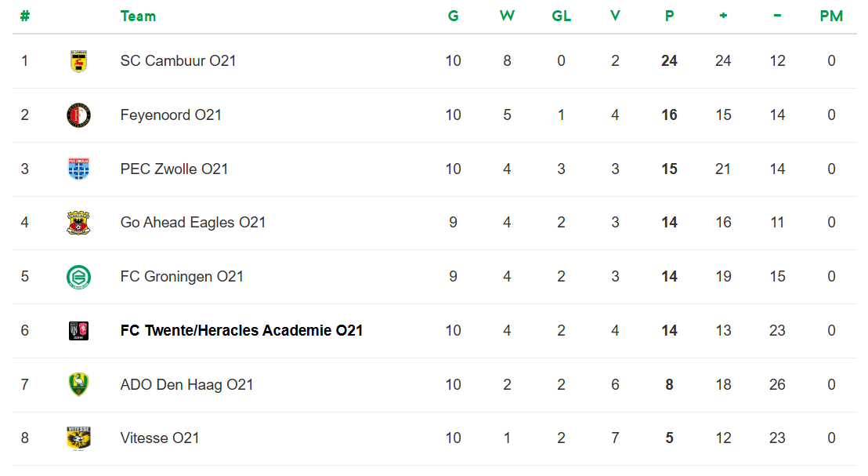Click the P points column header
The height and width of the screenshot is (476, 868).
click(x=669, y=16)
